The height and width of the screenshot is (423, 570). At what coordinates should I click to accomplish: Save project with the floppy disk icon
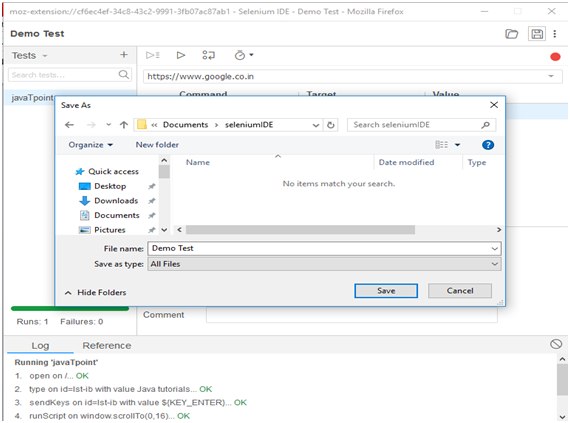537,34
